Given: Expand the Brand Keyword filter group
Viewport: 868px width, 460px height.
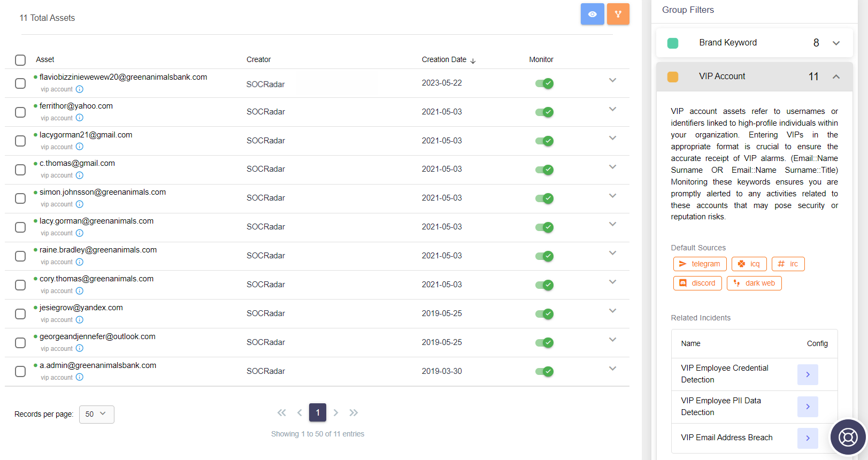Looking at the screenshot, I should [836, 43].
